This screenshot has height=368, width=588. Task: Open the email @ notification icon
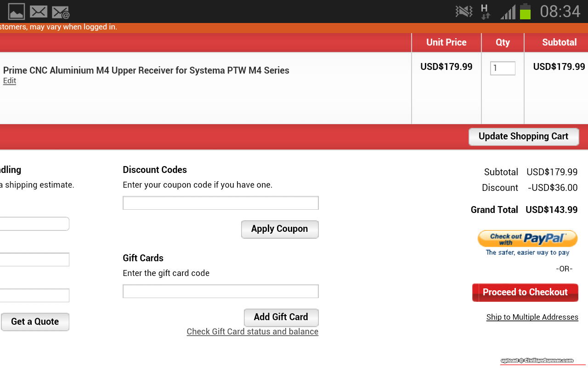click(x=61, y=12)
